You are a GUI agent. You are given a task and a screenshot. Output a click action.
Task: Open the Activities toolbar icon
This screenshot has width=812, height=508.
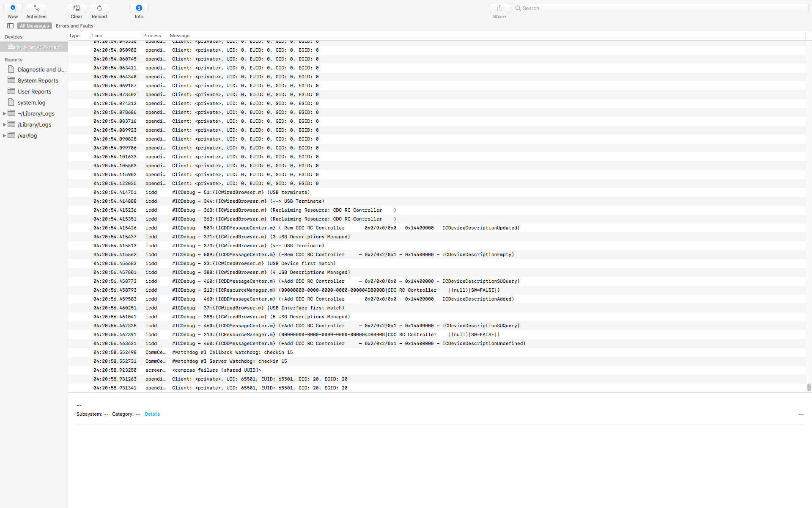pos(36,8)
